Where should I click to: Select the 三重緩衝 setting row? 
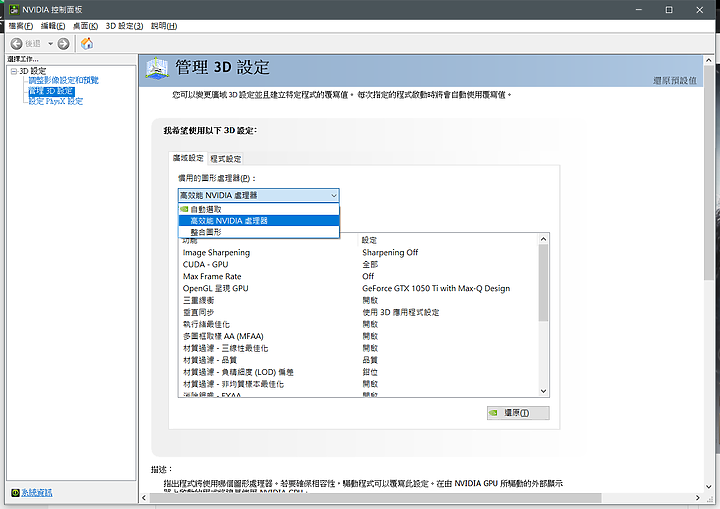(x=358, y=300)
